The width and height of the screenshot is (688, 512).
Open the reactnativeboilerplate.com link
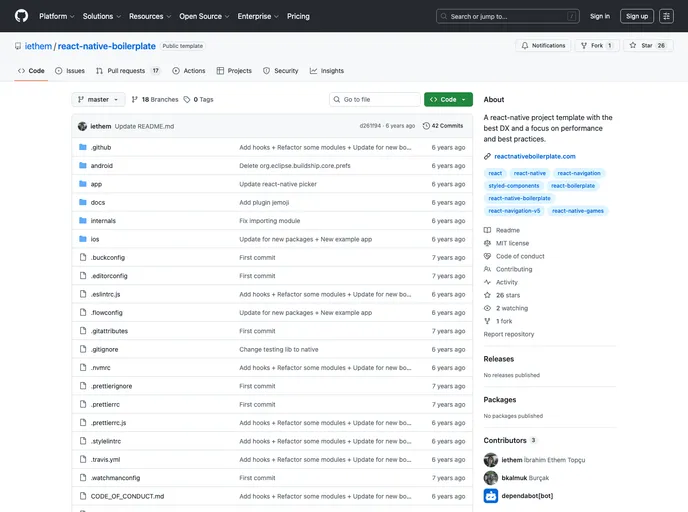[534, 156]
